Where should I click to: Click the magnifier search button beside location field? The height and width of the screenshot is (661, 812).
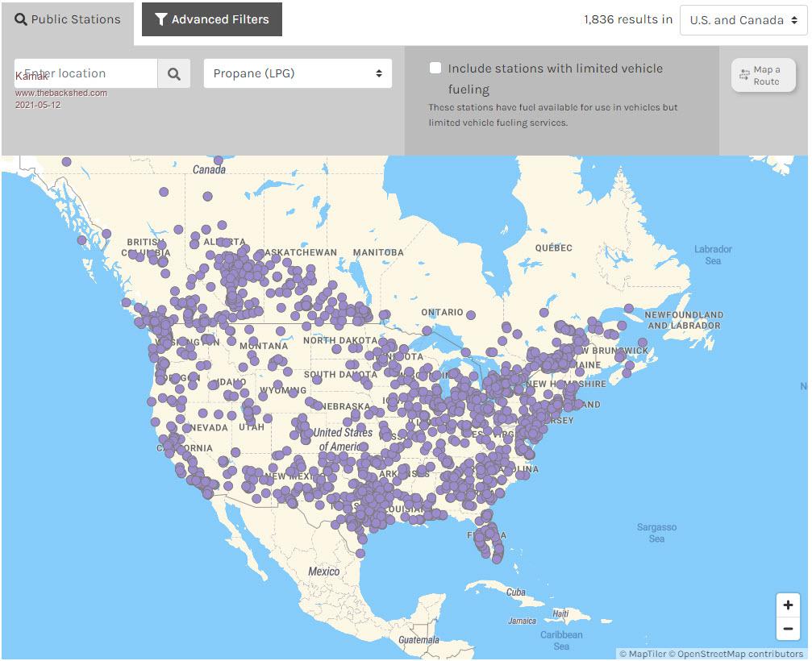point(174,73)
